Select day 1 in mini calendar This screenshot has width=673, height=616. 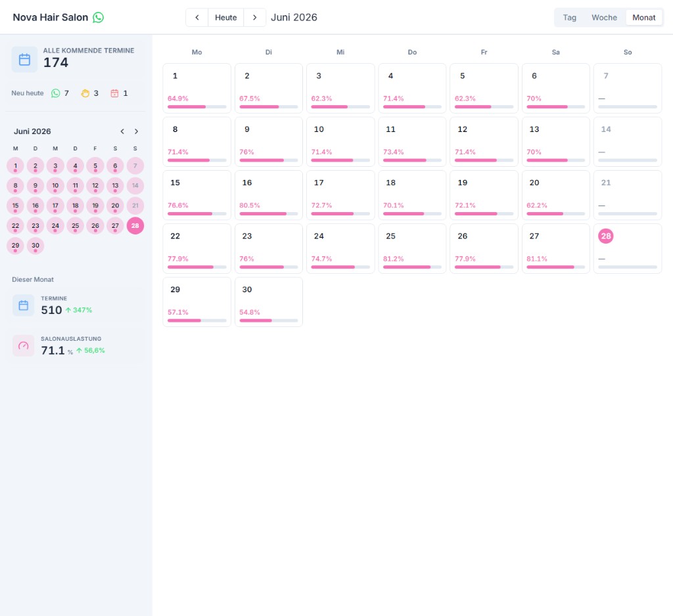point(16,166)
